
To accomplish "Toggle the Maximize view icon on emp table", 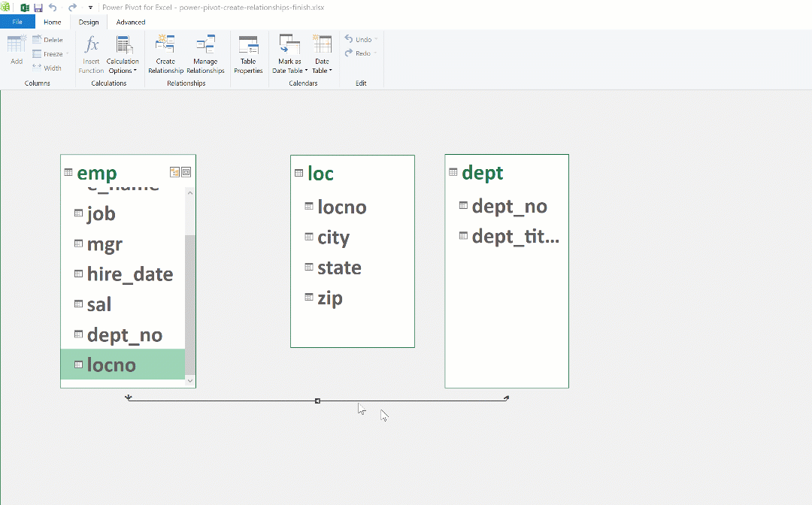I will [x=186, y=172].
